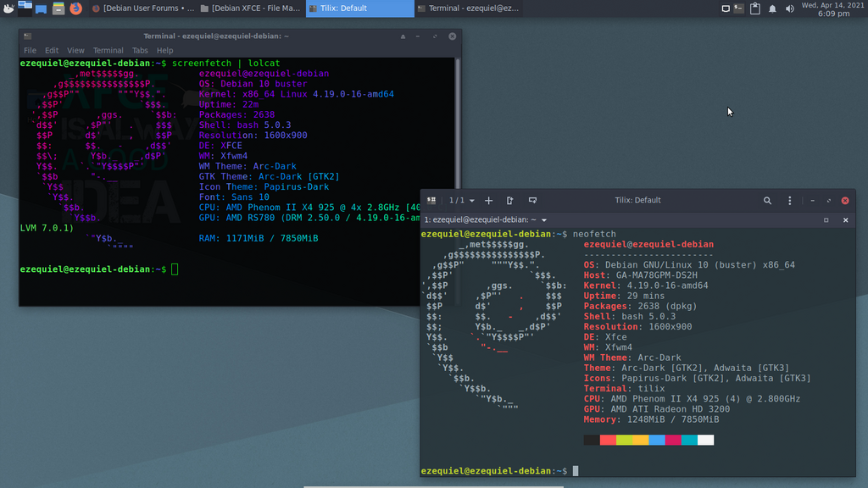Open the Help menu in Terminal
This screenshot has height=488, width=868.
[165, 50]
